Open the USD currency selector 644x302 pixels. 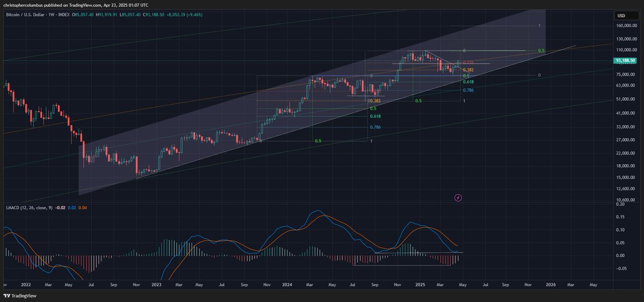pyautogui.click(x=620, y=16)
